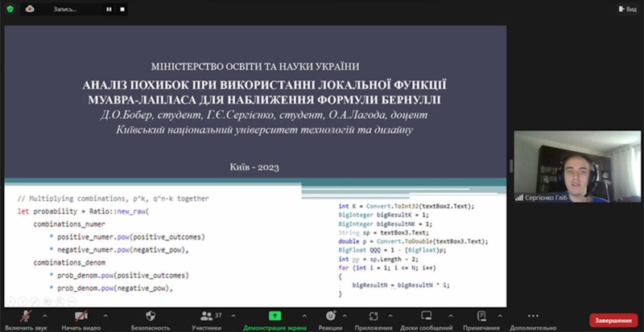644x332 pixels.
Task: Click the cloud recording indicator icon
Action: tap(31, 9)
